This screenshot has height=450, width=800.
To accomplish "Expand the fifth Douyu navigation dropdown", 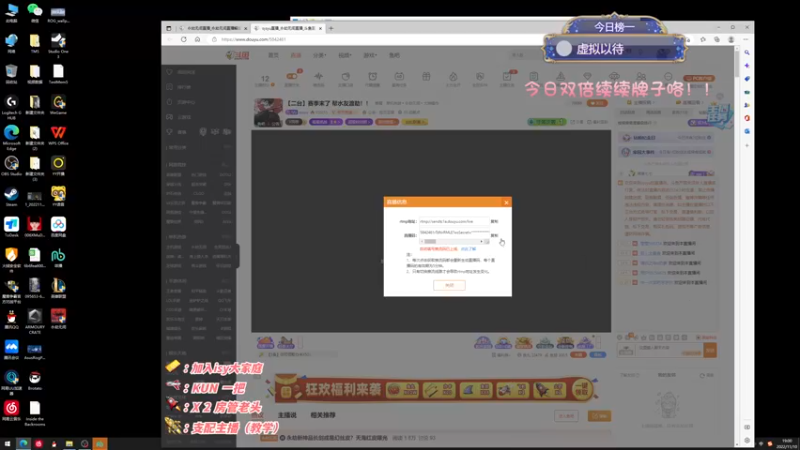I will click(370, 55).
